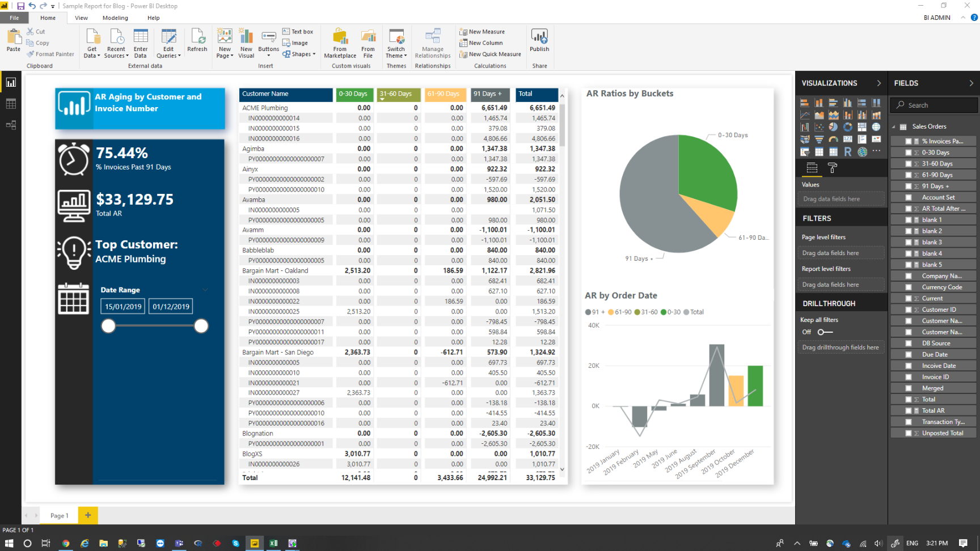980x551 pixels.
Task: Collapse the Fields pane chevron
Action: [971, 83]
